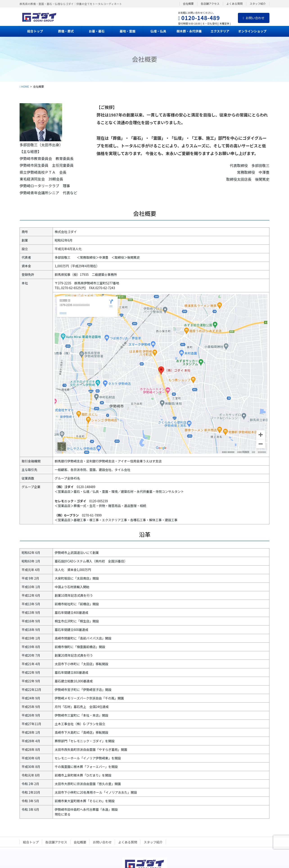Click footer 会社概要 link
Image resolution: width=289 pixels, height=868 pixels.
[80, 842]
